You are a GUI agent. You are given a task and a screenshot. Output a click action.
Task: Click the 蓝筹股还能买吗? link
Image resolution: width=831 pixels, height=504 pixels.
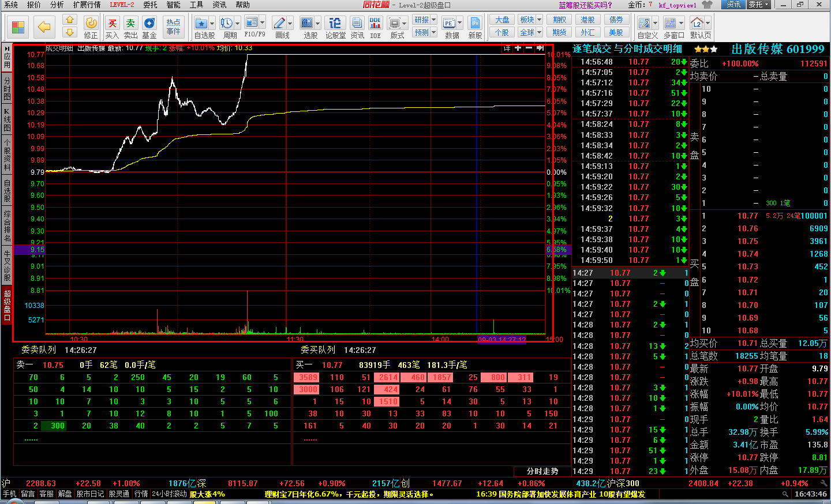pyautogui.click(x=585, y=5)
